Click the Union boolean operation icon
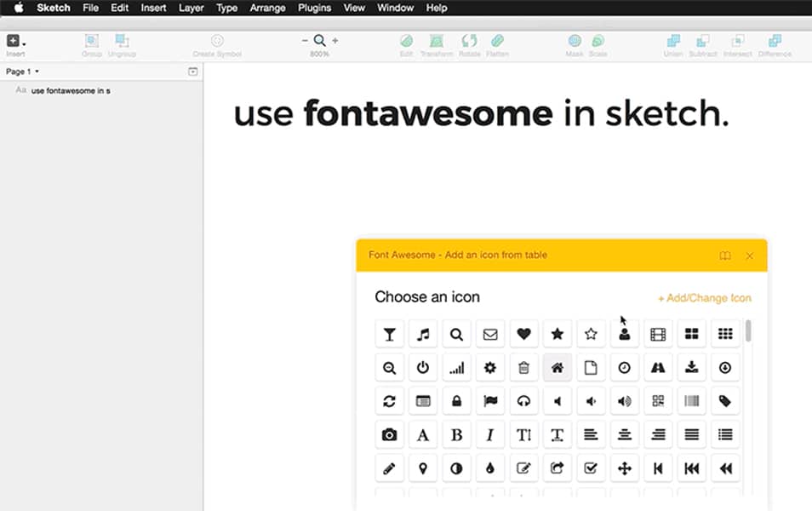This screenshot has width=812, height=511. pyautogui.click(x=672, y=40)
